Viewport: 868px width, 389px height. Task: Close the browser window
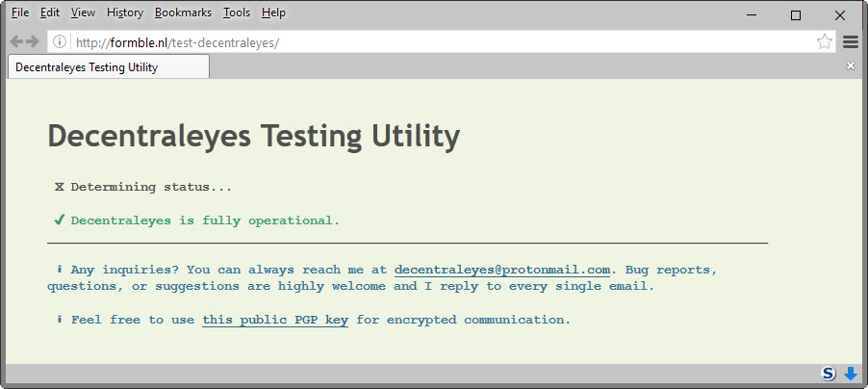pyautogui.click(x=840, y=15)
